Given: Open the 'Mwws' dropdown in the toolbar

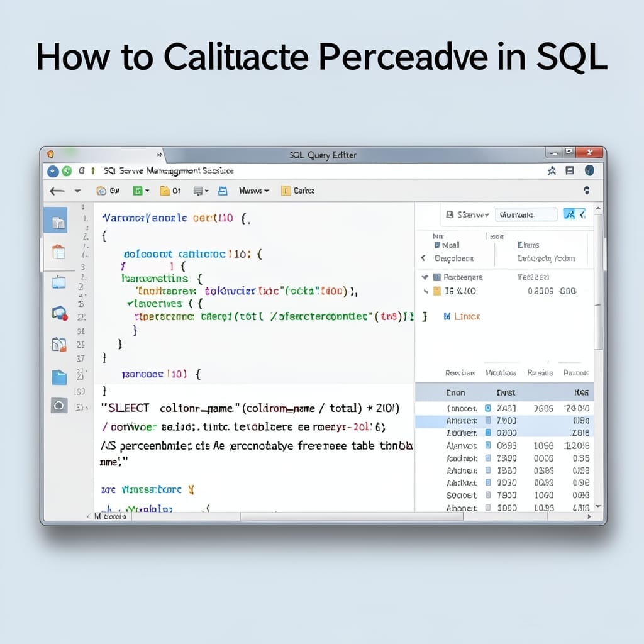Looking at the screenshot, I should [254, 191].
